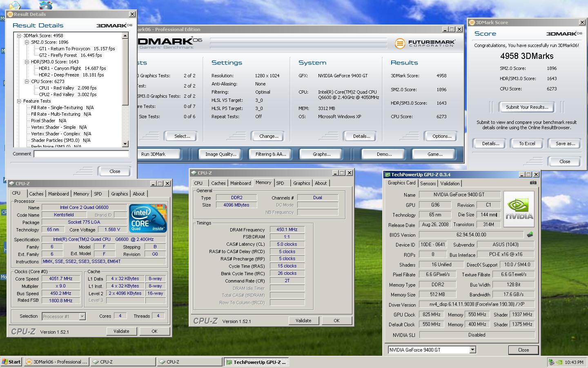The width and height of the screenshot is (588, 368).
Task: Click the NVIDIA logo in GPU-Z
Action: tap(519, 209)
